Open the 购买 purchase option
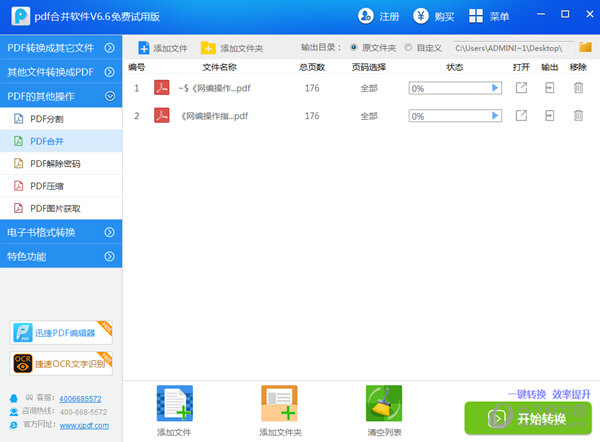This screenshot has height=442, width=600. click(434, 16)
